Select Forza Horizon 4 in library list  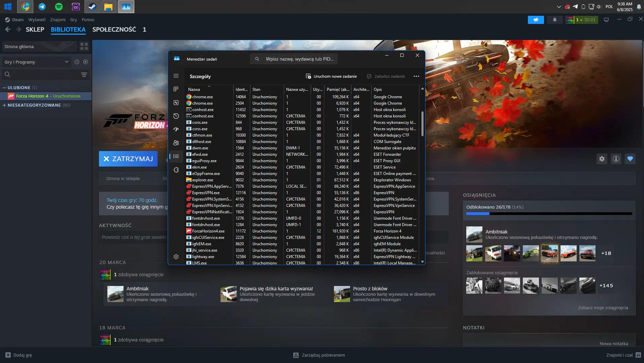tap(46, 96)
